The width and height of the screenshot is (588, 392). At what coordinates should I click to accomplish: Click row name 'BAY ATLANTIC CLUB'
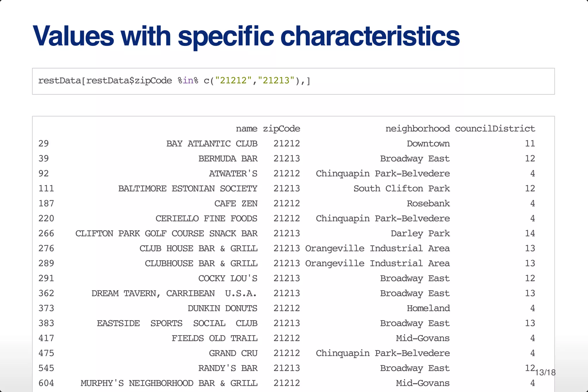[212, 144]
